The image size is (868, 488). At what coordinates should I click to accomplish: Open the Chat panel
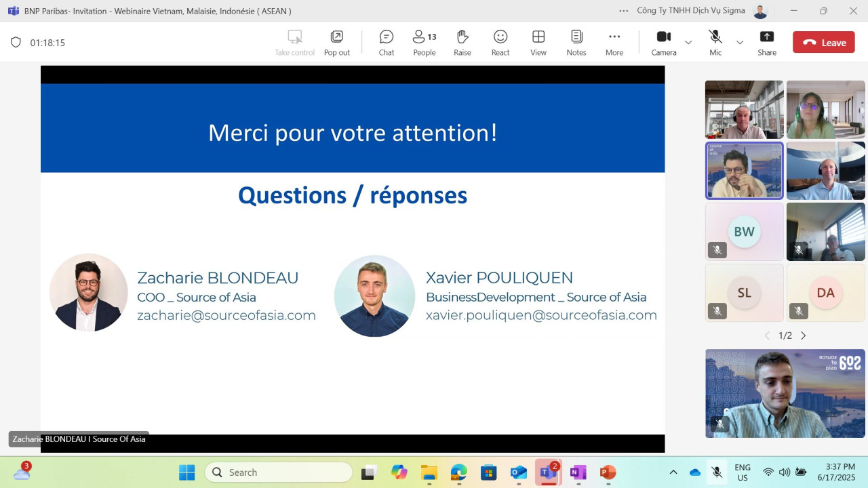point(387,43)
